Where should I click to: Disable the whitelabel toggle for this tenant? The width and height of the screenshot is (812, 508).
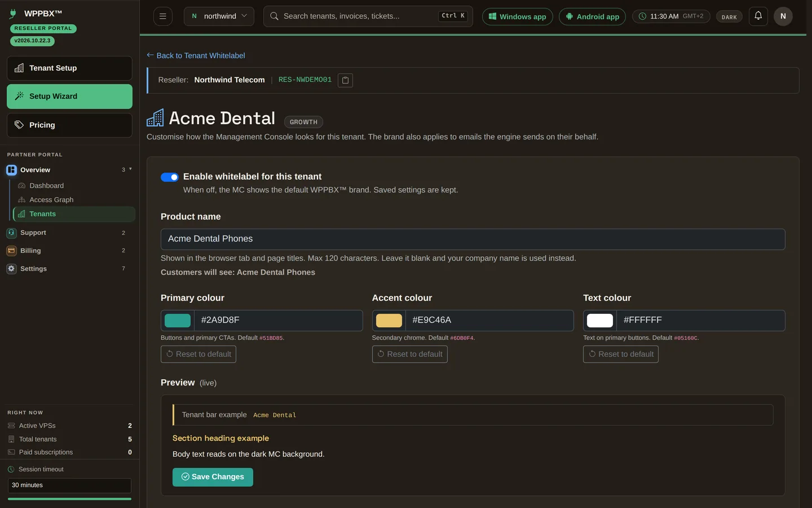pos(170,177)
